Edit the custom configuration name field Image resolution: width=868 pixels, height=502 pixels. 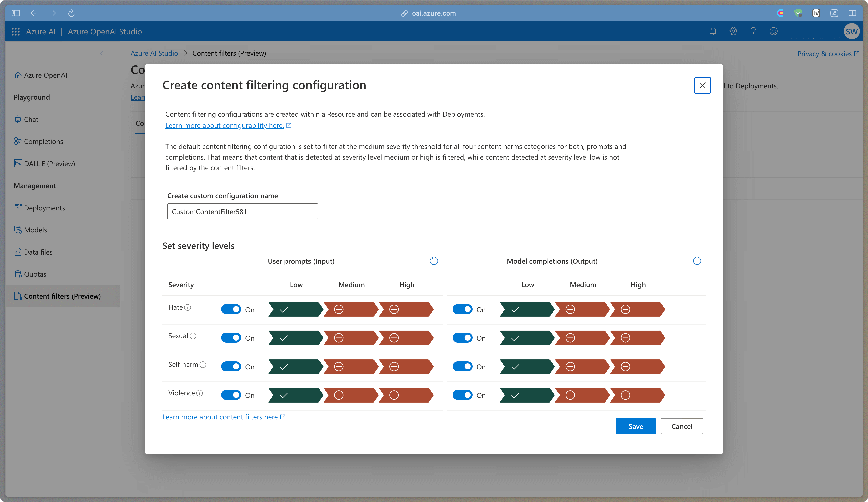pos(242,211)
